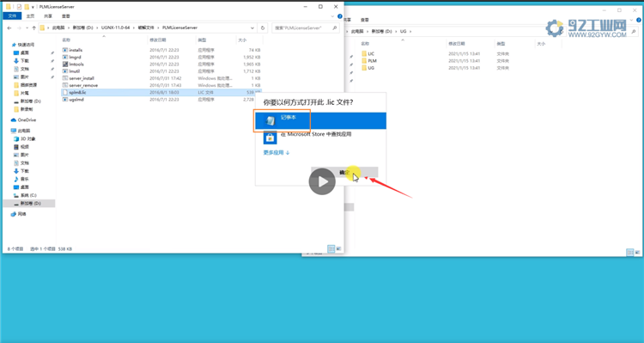Switch to the 查看 View ribbon tab
Image resolution: width=644 pixels, height=343 pixels.
click(66, 16)
